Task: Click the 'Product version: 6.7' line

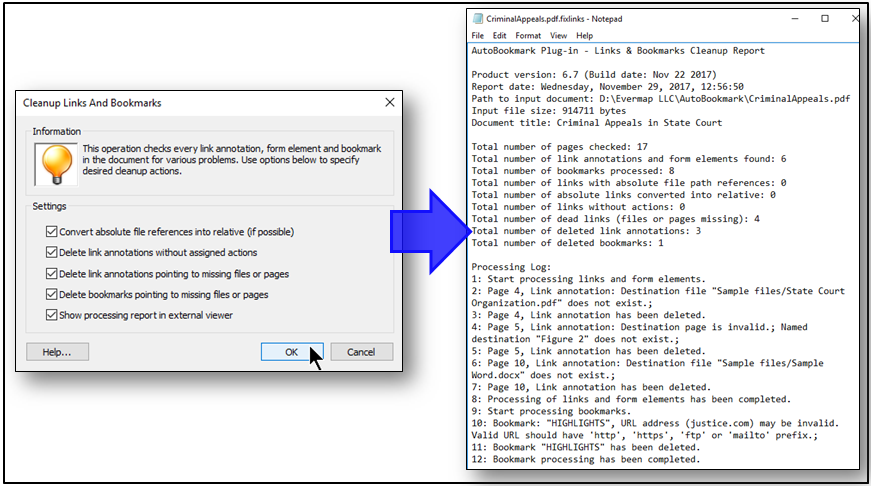Action: (x=594, y=74)
